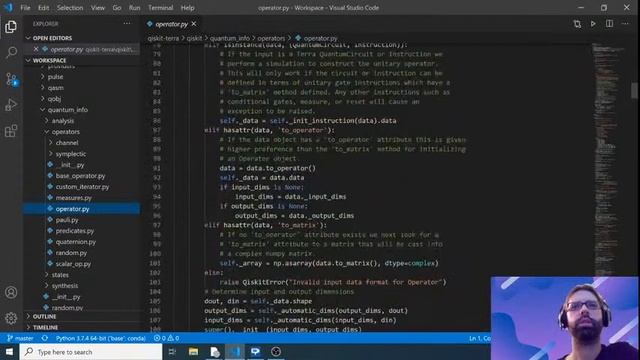Open quaternion.py in explorer
This screenshot has width=640, height=360.
[76, 242]
